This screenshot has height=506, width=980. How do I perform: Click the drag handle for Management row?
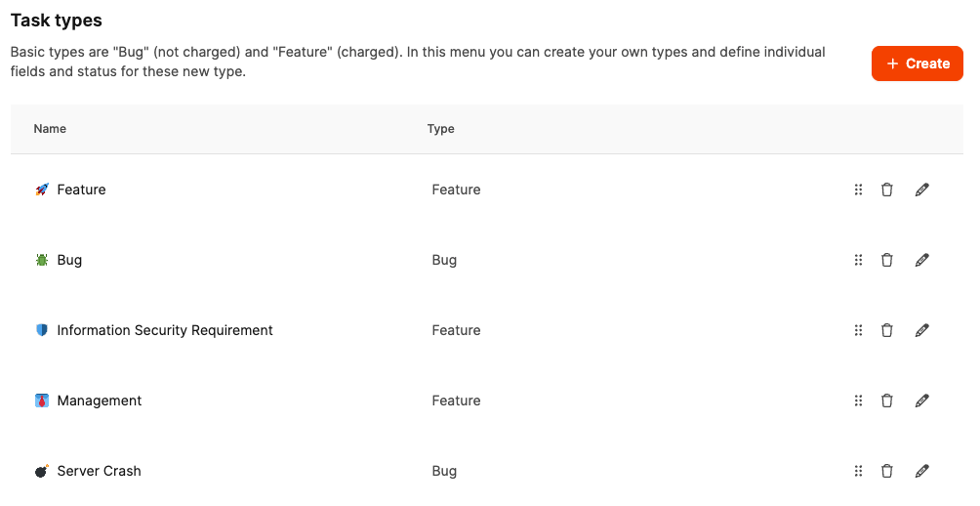pyautogui.click(x=858, y=401)
